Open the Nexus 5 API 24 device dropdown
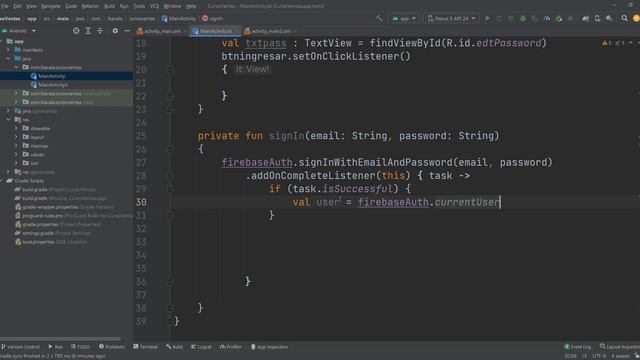Viewport: 640px width, 360px height. pos(451,18)
